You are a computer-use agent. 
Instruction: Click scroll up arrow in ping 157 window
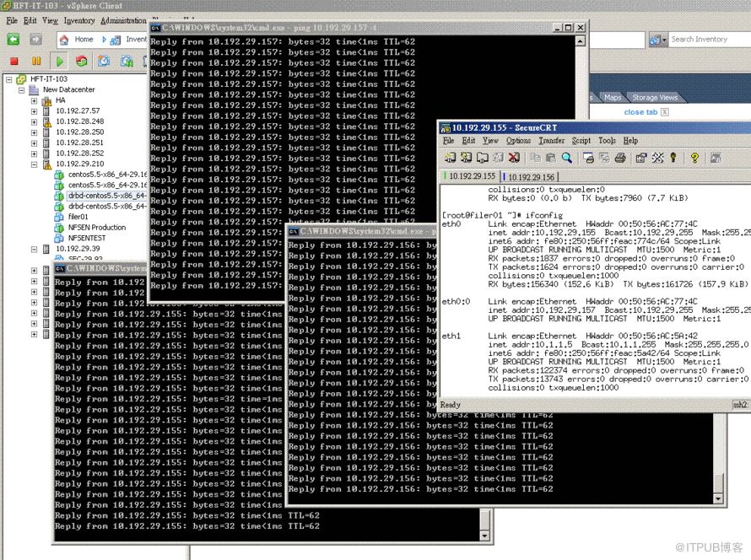click(x=580, y=41)
